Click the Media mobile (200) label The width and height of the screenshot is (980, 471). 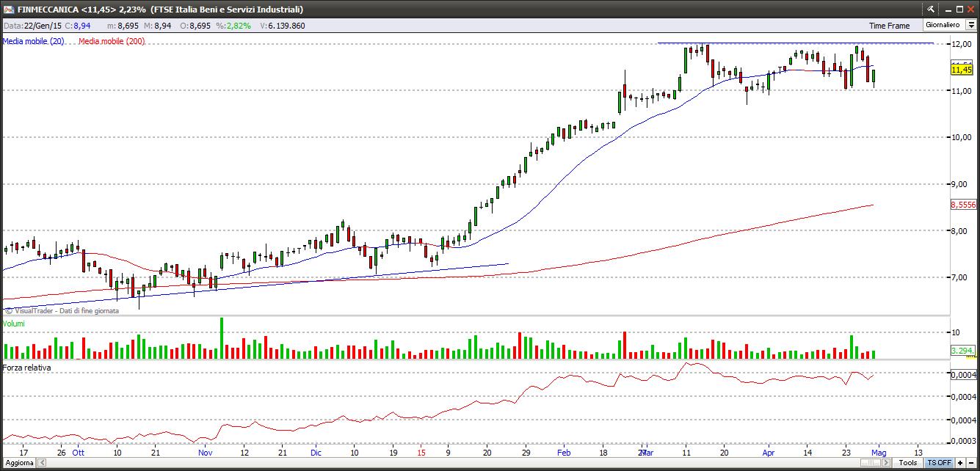pyautogui.click(x=112, y=41)
